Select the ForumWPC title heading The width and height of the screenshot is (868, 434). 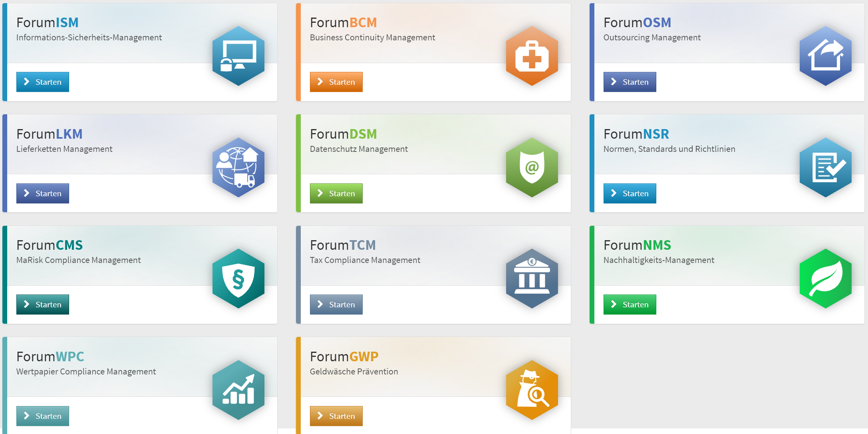click(50, 356)
